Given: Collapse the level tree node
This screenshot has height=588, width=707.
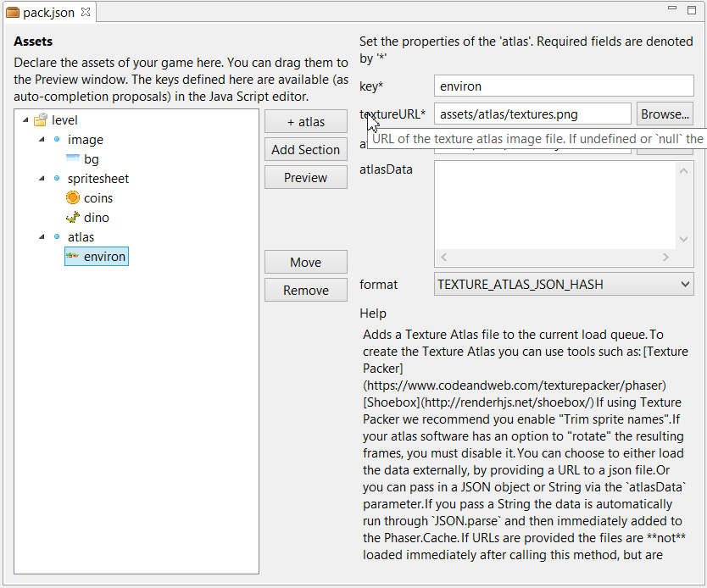Looking at the screenshot, I should coord(25,119).
